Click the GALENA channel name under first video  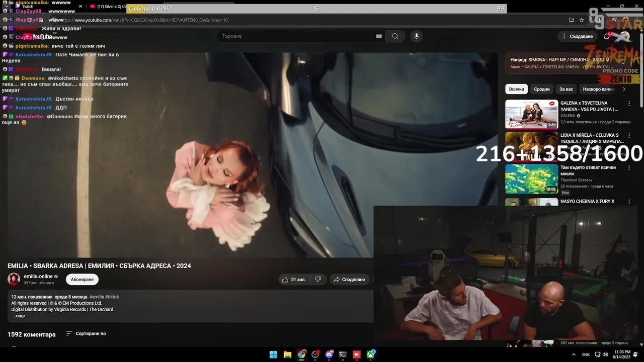568,116
